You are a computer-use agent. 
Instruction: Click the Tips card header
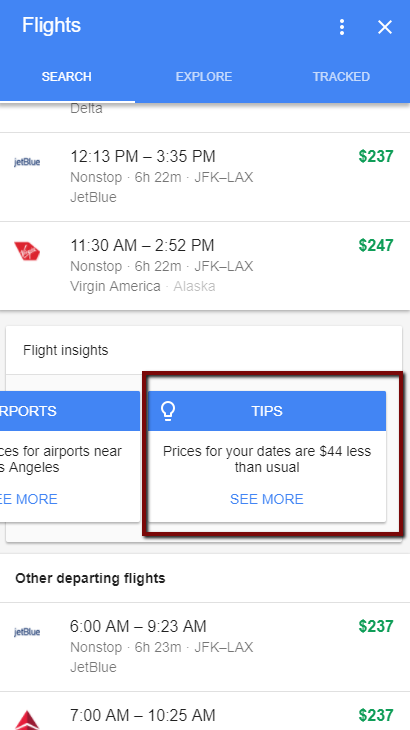click(267, 411)
